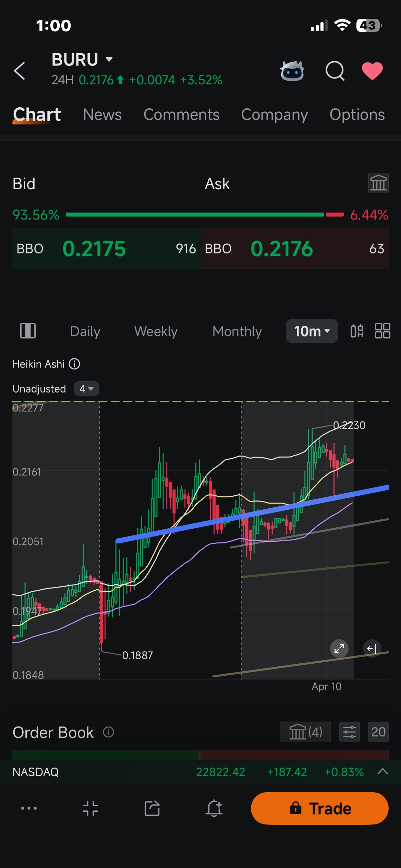Open the search magnifier icon

(x=335, y=71)
